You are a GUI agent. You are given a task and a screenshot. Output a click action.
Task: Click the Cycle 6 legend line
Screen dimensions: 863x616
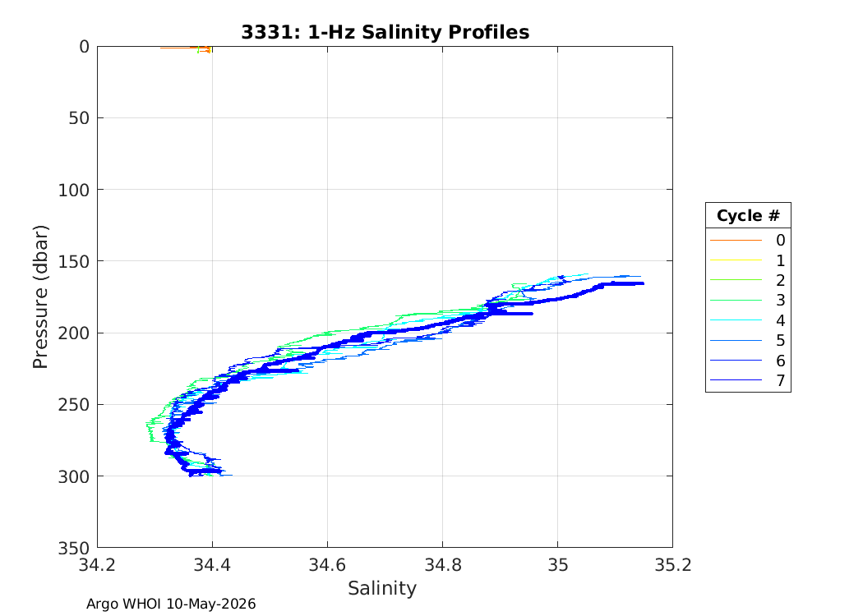[x=736, y=361]
